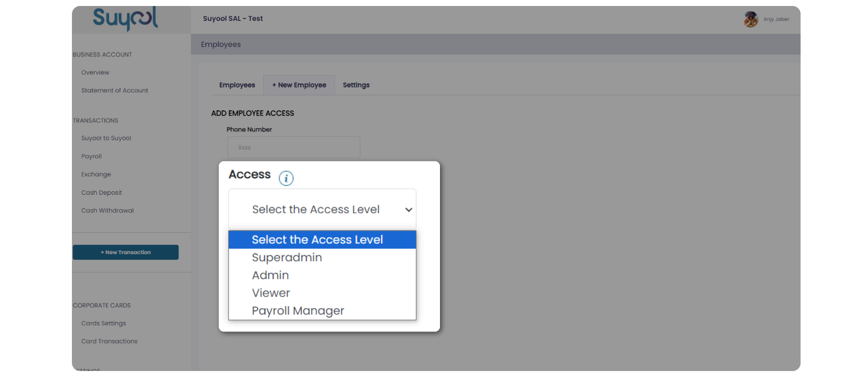The height and width of the screenshot is (377, 868).
Task: Click the + New Transaction button
Action: click(x=126, y=252)
